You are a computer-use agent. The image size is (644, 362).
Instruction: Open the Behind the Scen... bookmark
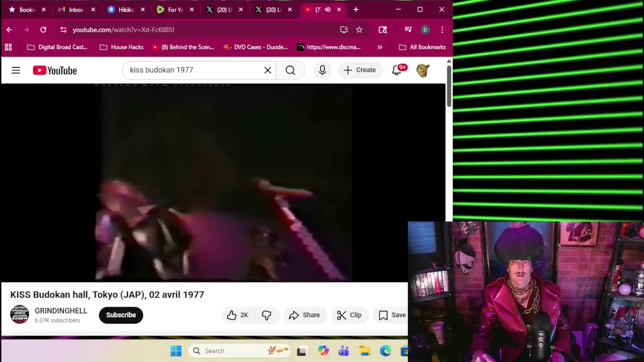coord(183,47)
